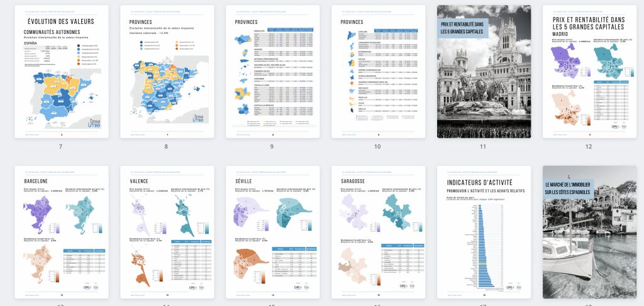Screen dimensions: 644x306
Task: Select the Provinces map page thumbnail
Action: pos(167,72)
